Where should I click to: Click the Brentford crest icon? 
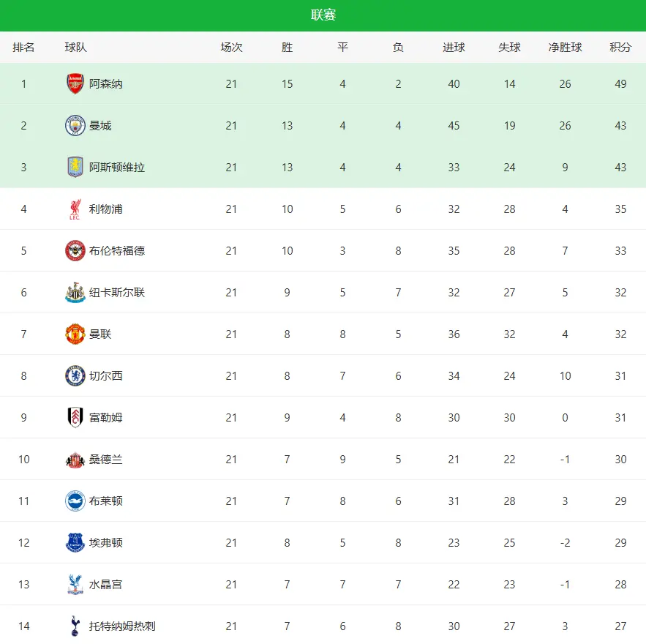(75, 251)
